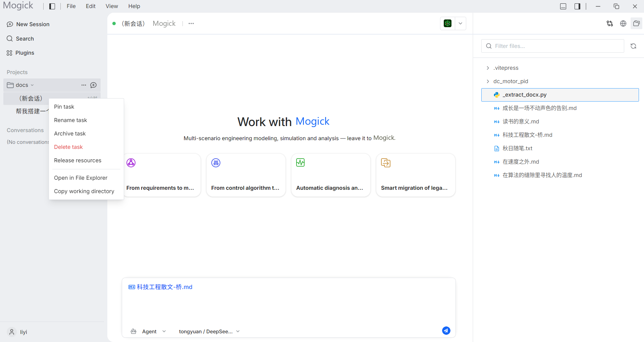Choose Delete task option
Viewport: 644px width, 342px height.
pyautogui.click(x=86, y=147)
